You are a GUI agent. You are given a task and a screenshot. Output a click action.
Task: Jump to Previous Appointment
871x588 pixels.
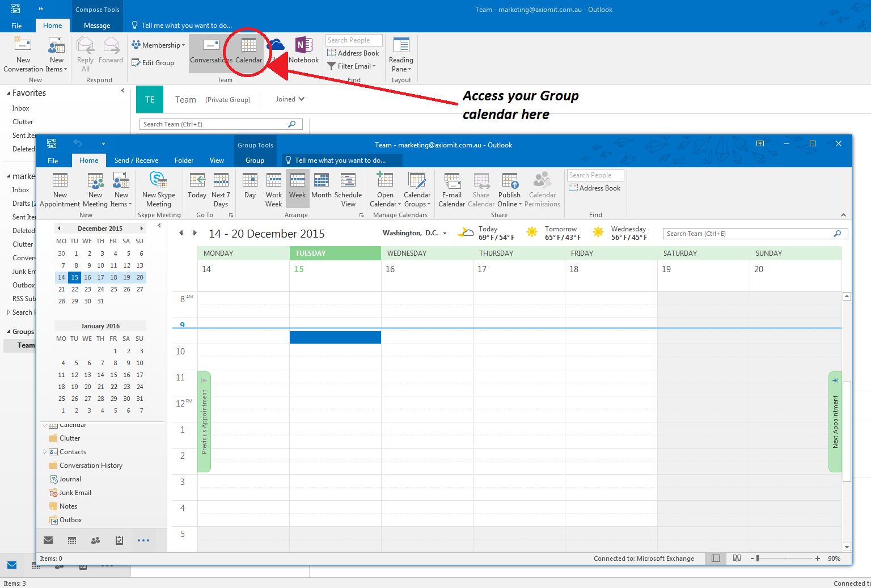pyautogui.click(x=204, y=422)
